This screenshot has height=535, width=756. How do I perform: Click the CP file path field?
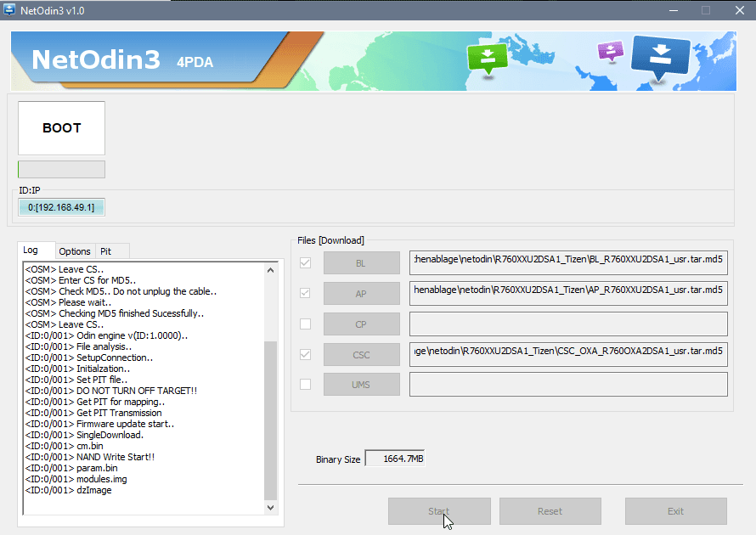pyautogui.click(x=568, y=324)
